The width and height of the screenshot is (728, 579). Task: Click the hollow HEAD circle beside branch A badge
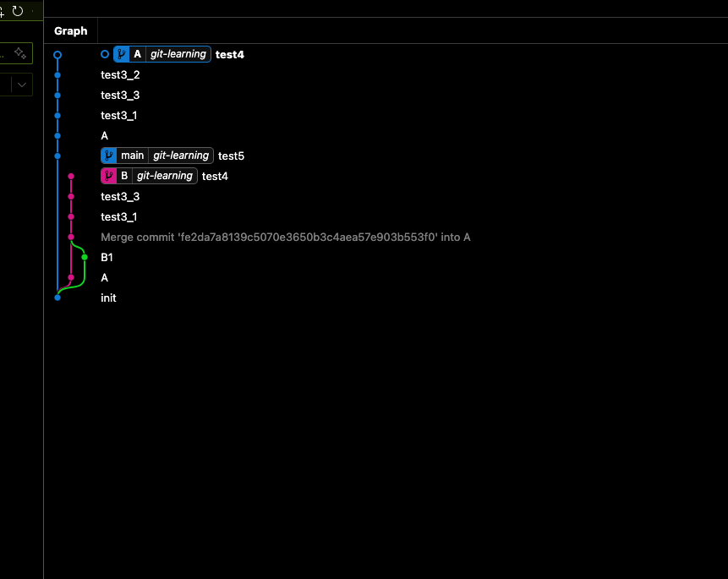[105, 54]
